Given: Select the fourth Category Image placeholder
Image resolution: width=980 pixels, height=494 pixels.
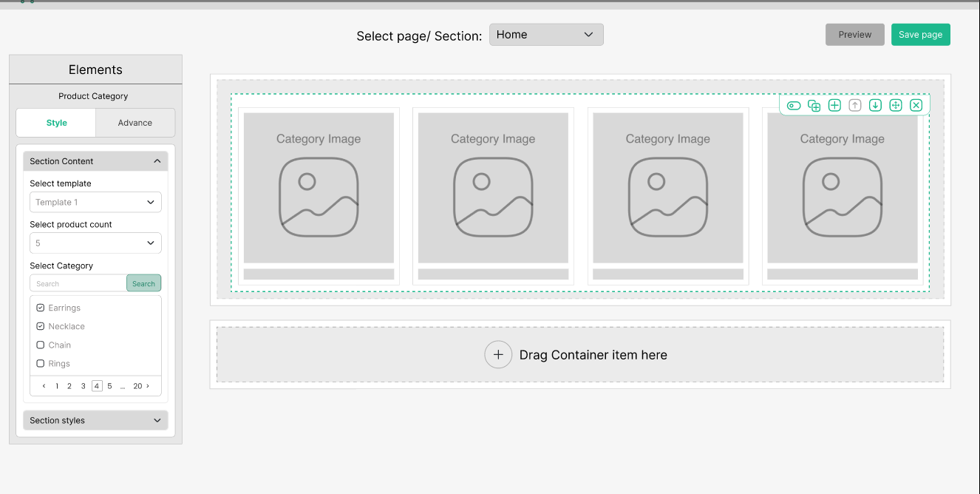Looking at the screenshot, I should pos(843,188).
